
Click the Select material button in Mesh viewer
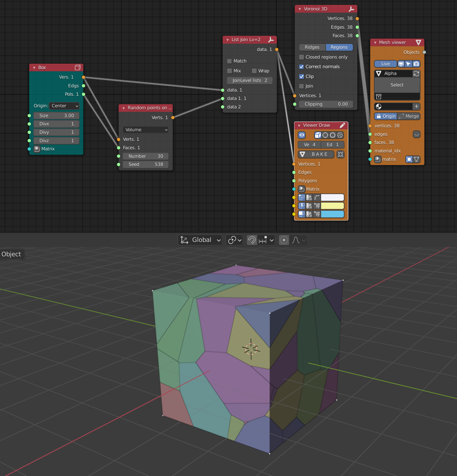(x=397, y=85)
